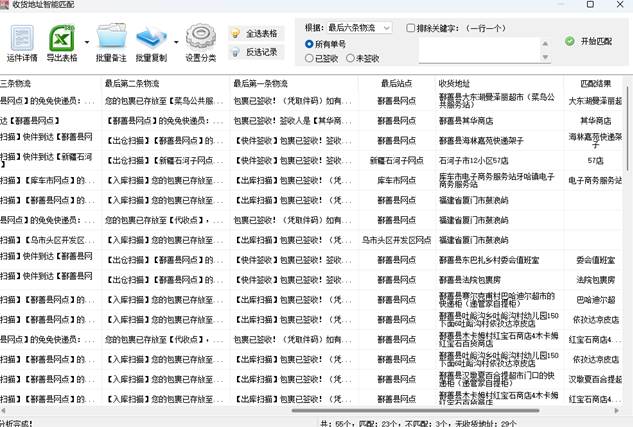Select the 已签收 radio option
Image resolution: width=633 pixels, height=427 pixels.
pyautogui.click(x=309, y=59)
